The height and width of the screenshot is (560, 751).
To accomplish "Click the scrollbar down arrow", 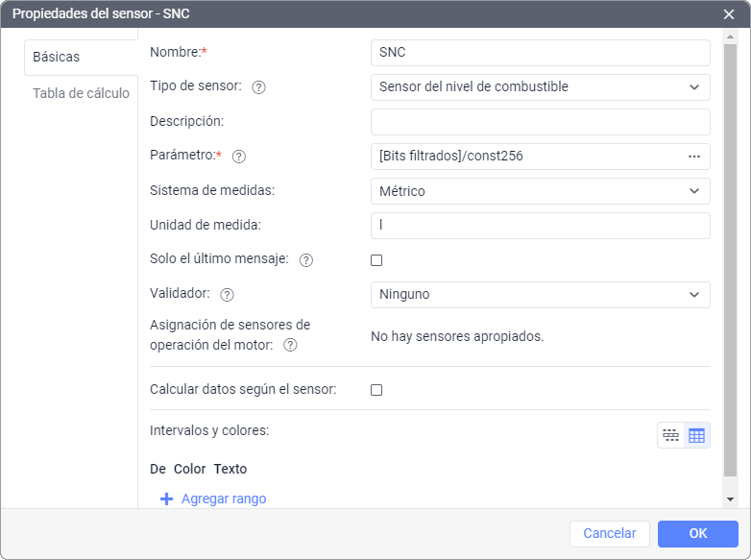I will click(730, 499).
